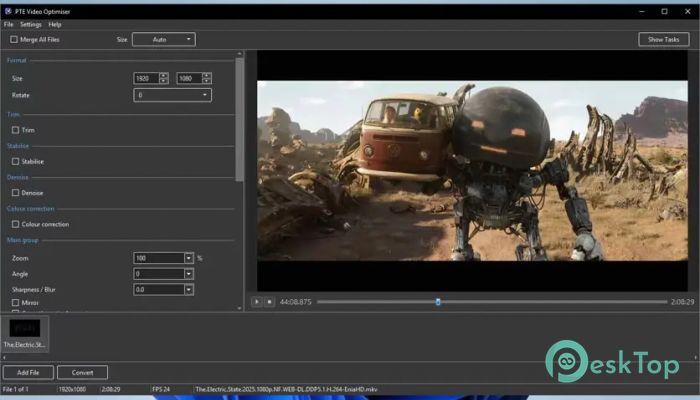Click the Show Tasks button

(663, 39)
